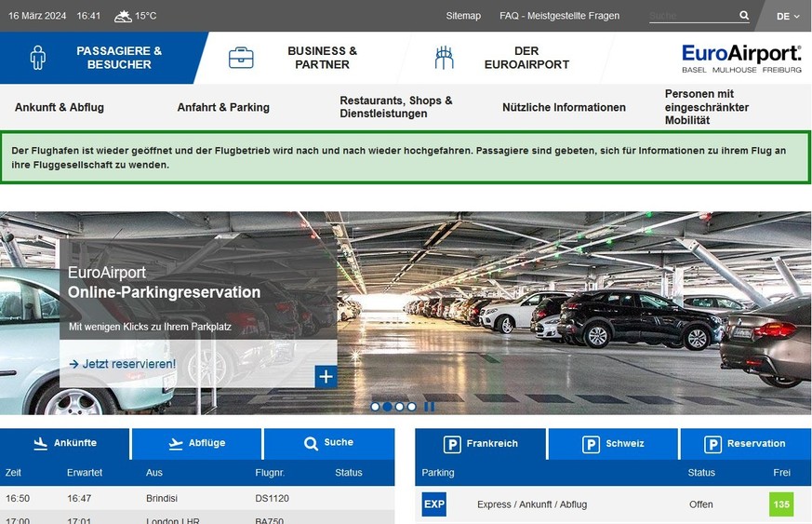Focus the Suche search input field
812x524 pixels.
(x=693, y=16)
